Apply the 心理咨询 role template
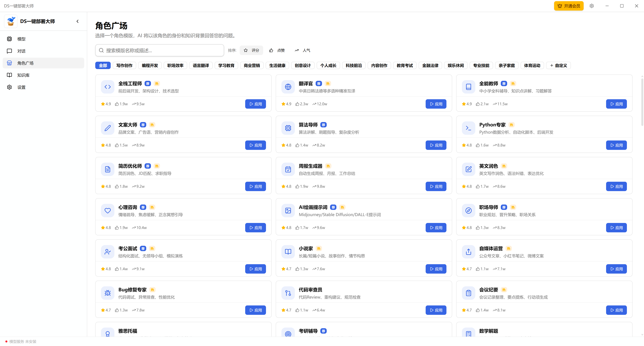Image resolution: width=644 pixels, height=346 pixels. tap(255, 228)
